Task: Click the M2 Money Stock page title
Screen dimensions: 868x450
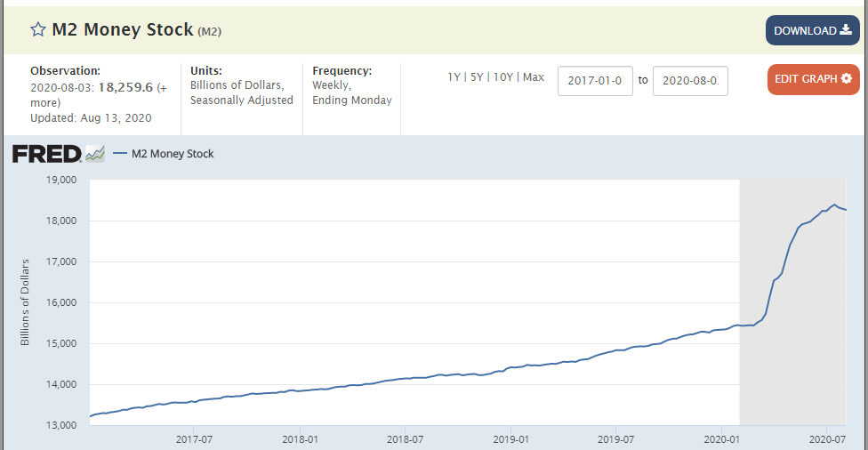Action: pos(122,29)
